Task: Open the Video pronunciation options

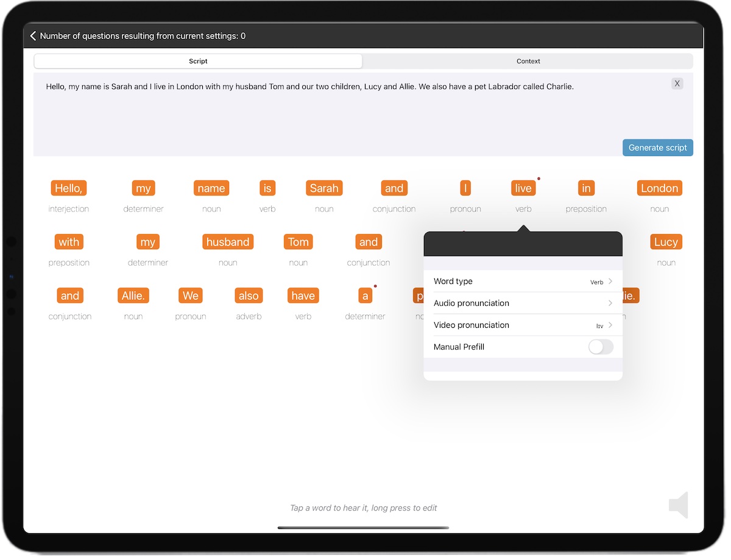Action: [523, 325]
